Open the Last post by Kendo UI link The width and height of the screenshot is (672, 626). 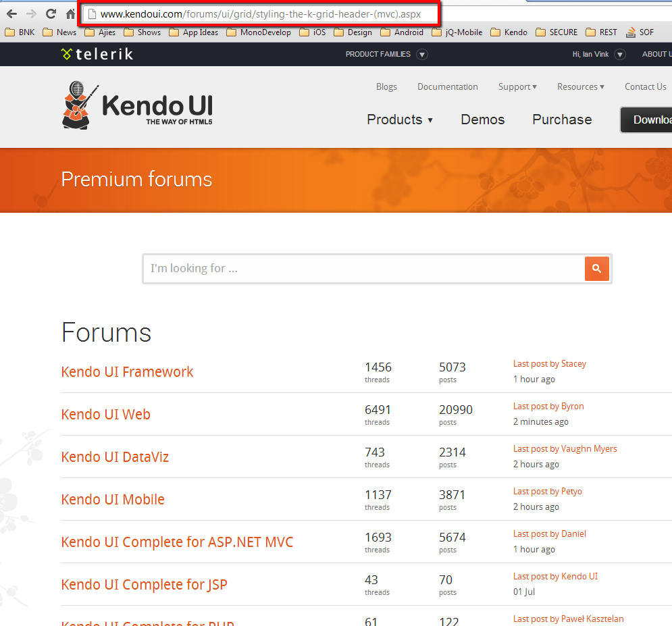(555, 576)
